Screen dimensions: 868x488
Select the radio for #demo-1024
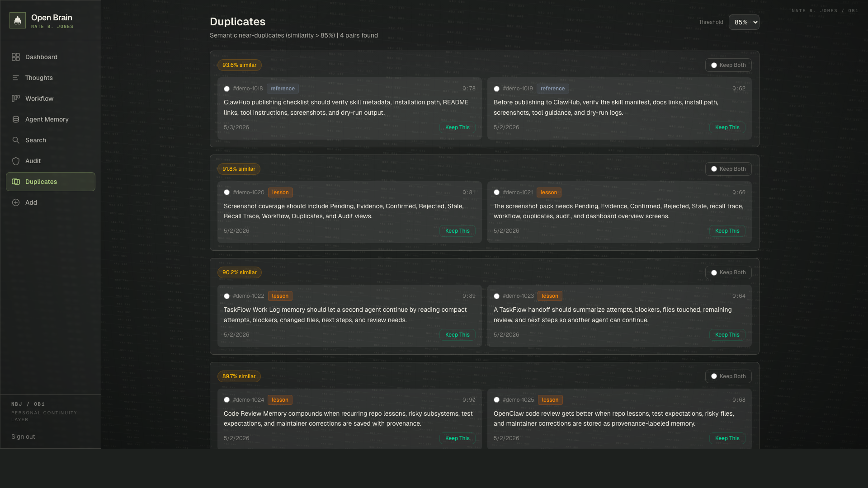pyautogui.click(x=226, y=400)
